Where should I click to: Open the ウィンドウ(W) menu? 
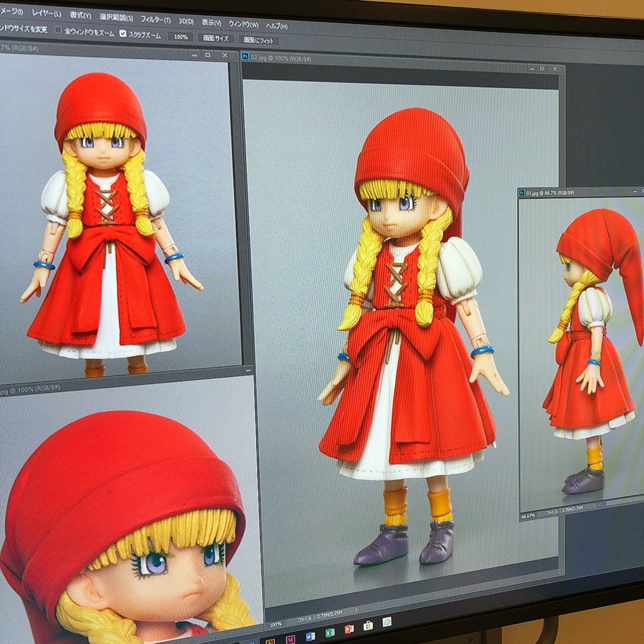coord(243,25)
